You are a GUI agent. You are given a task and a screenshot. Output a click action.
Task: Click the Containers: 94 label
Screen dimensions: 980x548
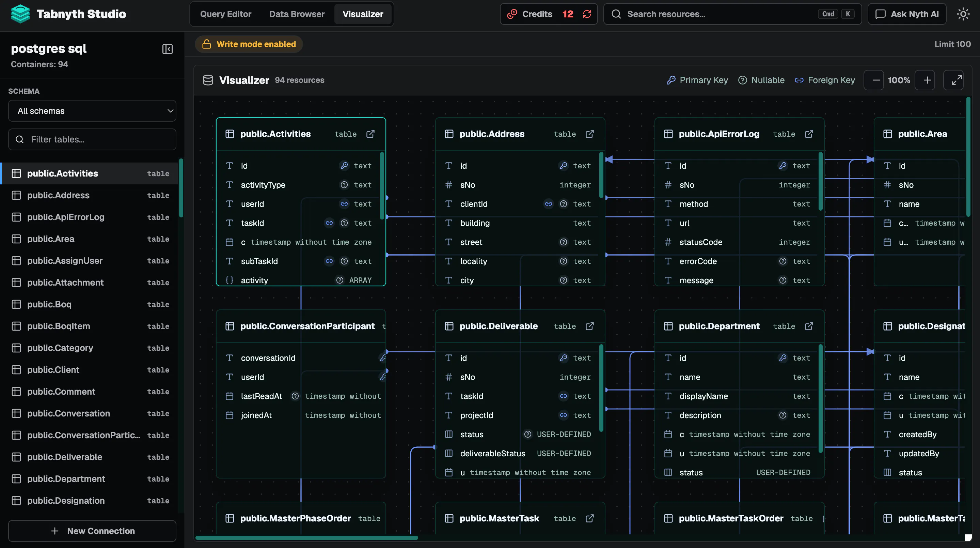pyautogui.click(x=39, y=64)
